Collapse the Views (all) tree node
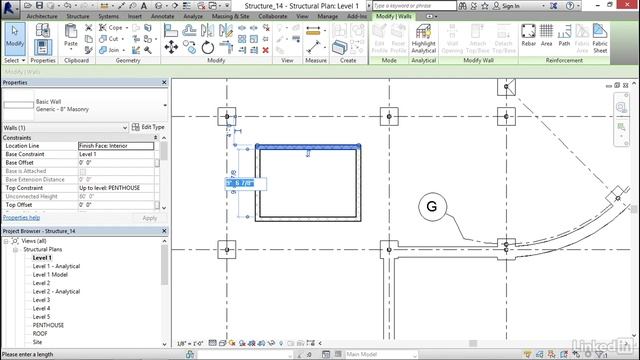Viewport: 640px width, 360px height. tap(7, 241)
